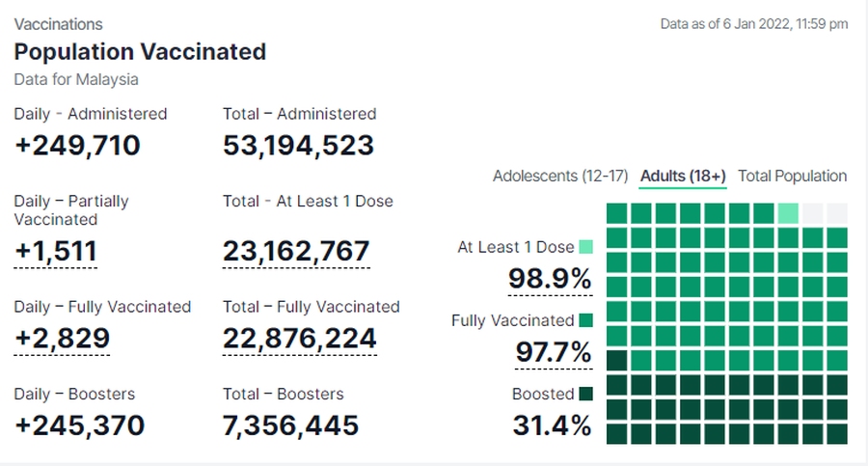Click the 7,356,445 total boosters figure
This screenshot has height=466, width=868.
click(290, 425)
